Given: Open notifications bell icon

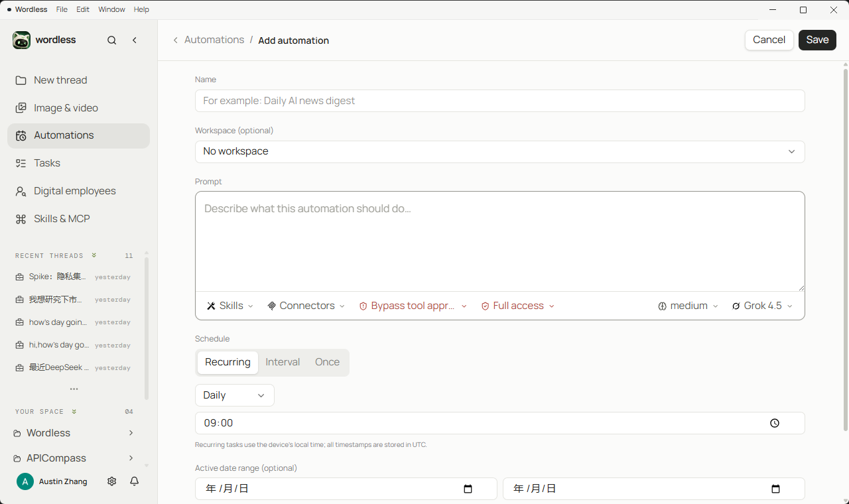Looking at the screenshot, I should tap(135, 481).
